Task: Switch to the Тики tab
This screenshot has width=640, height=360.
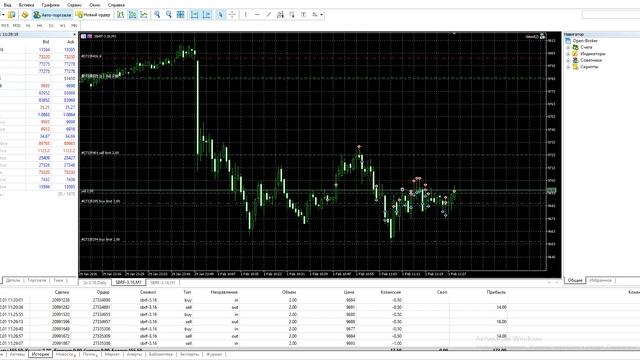Action: pos(58,280)
